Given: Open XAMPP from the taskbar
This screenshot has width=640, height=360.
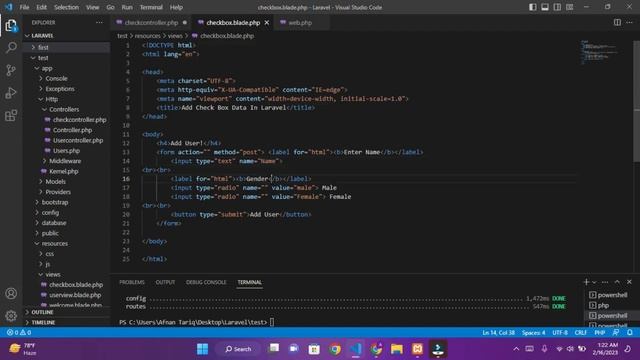Looking at the screenshot, I should coord(417,349).
